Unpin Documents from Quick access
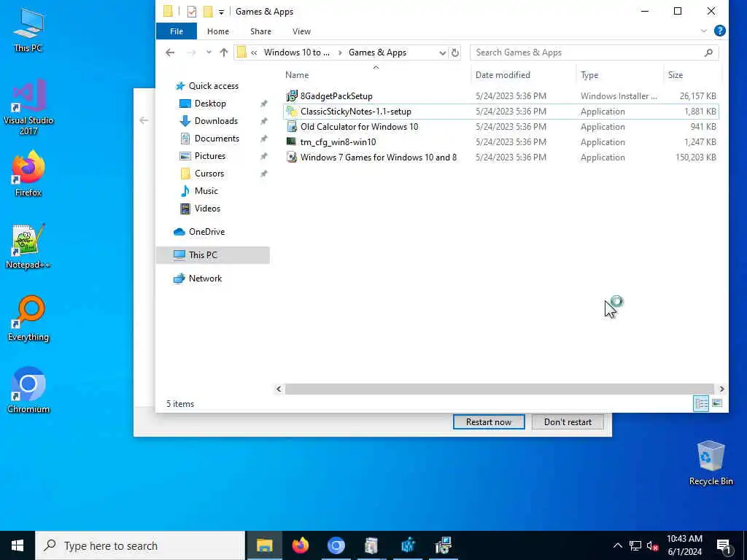Viewport: 747px width, 560px height. point(263,139)
